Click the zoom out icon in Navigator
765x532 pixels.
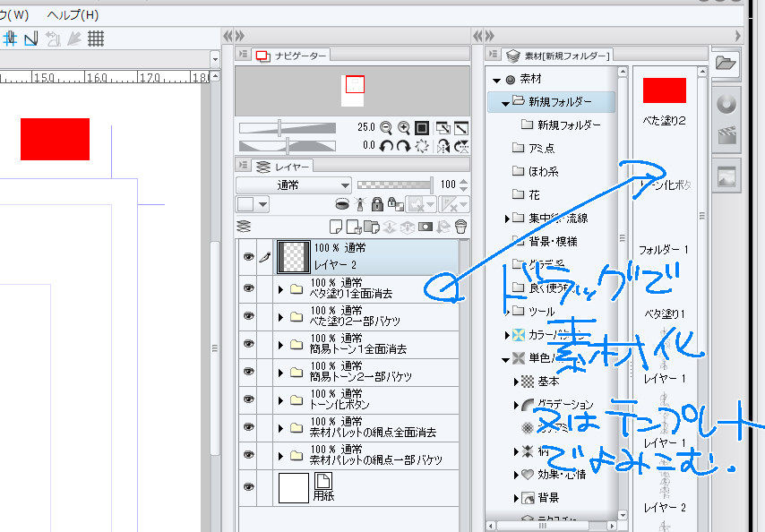coord(387,128)
